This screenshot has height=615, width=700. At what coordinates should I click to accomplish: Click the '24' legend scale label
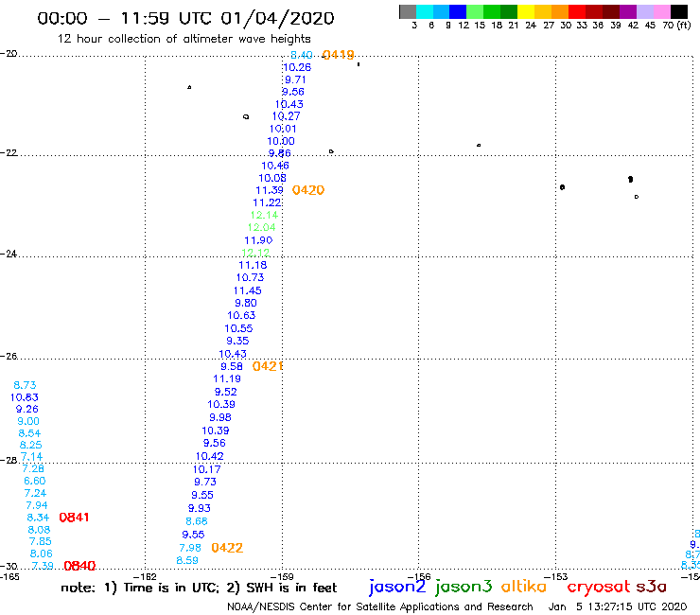531,25
